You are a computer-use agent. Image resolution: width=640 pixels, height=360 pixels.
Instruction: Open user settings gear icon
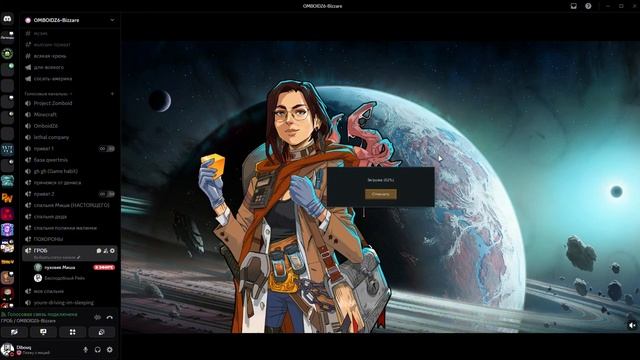click(x=109, y=350)
